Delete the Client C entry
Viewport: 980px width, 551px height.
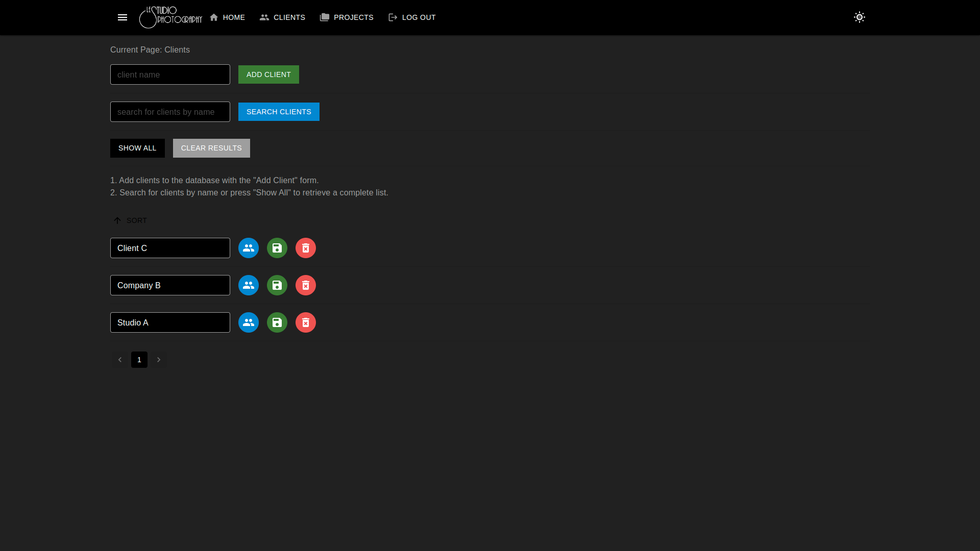point(306,248)
